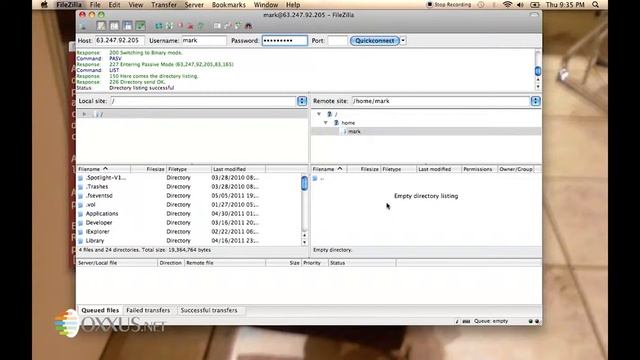
Task: Sort remote files by Permissions column
Action: click(x=480, y=169)
